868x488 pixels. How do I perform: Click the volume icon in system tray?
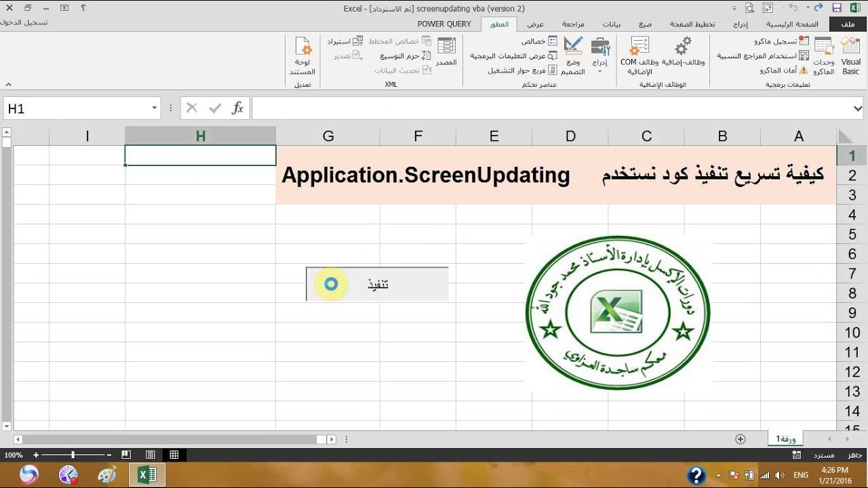click(779, 474)
